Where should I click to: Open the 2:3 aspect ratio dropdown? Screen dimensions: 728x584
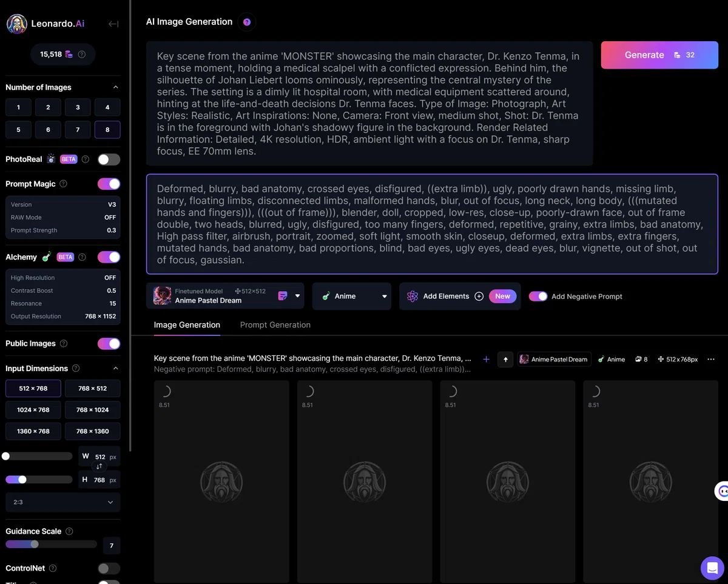pos(63,502)
